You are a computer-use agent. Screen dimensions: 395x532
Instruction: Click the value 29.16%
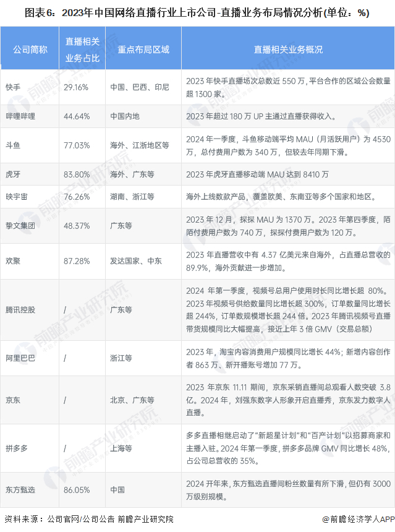point(76,87)
